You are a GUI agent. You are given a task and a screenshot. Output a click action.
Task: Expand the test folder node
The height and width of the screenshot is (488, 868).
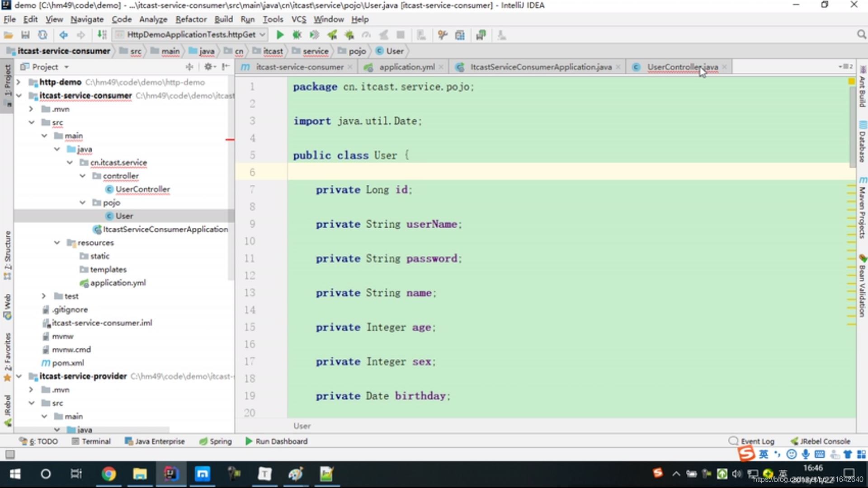coord(44,296)
